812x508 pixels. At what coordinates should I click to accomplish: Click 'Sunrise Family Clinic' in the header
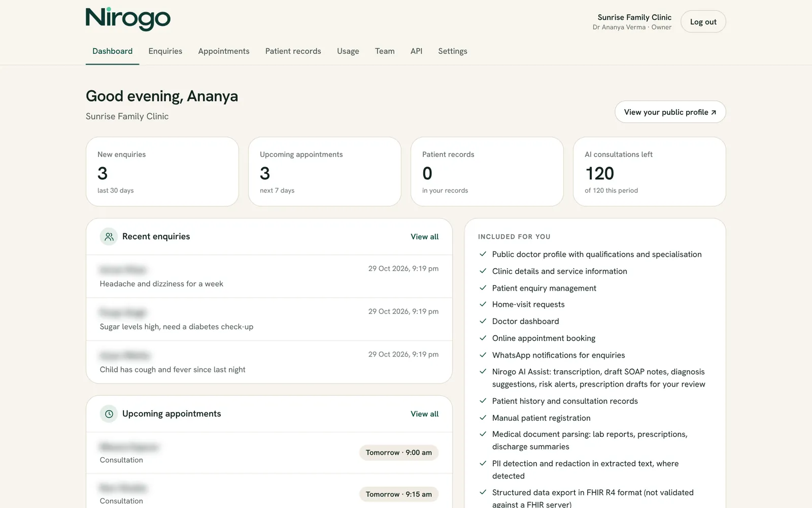pos(634,17)
